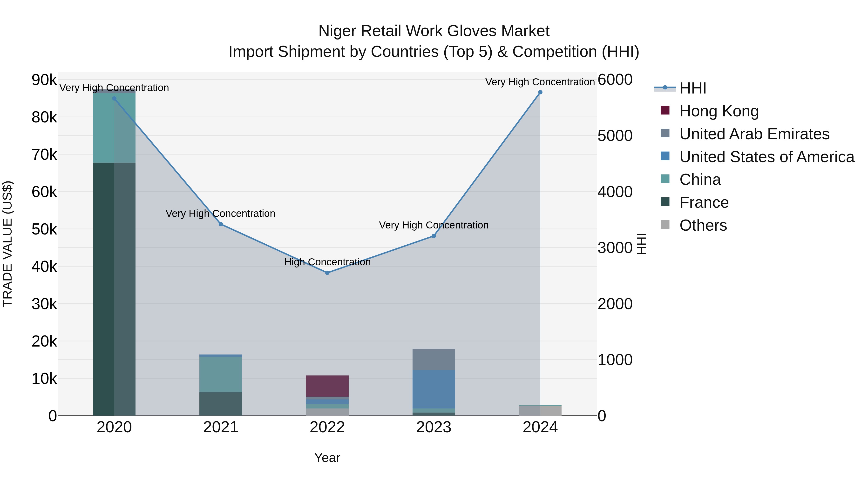Viewport: 868px width, 488px height.
Task: Click the 2023 x-axis label
Action: (x=434, y=427)
